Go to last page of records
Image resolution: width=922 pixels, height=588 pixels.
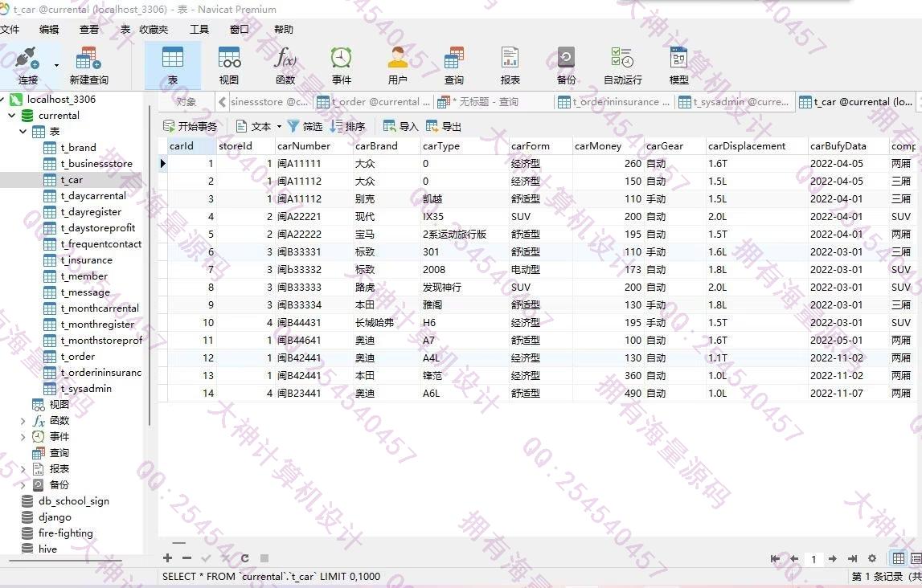(x=852, y=558)
